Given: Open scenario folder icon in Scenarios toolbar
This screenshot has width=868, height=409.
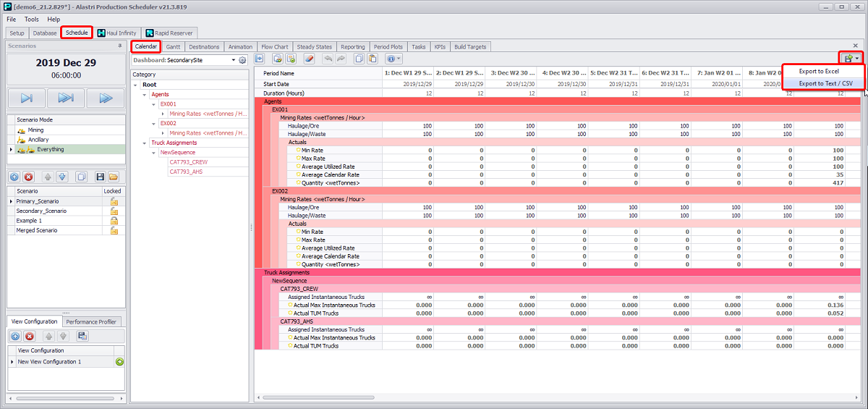Looking at the screenshot, I should click(x=114, y=177).
